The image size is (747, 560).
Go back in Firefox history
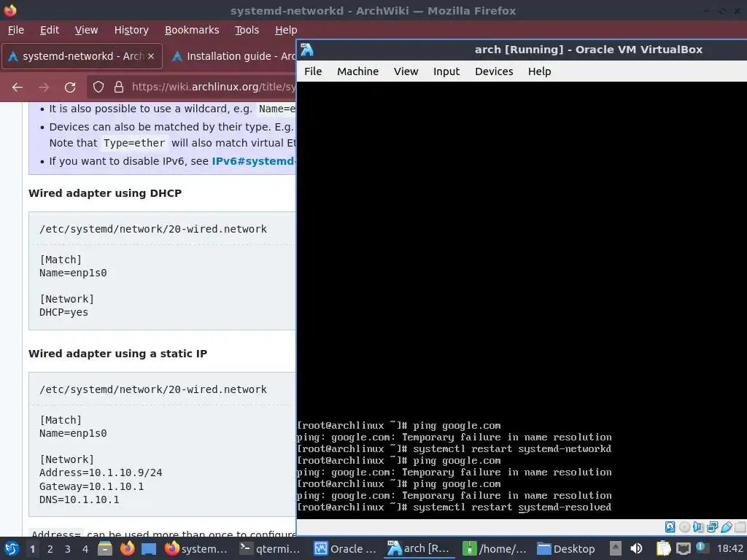pos(18,87)
